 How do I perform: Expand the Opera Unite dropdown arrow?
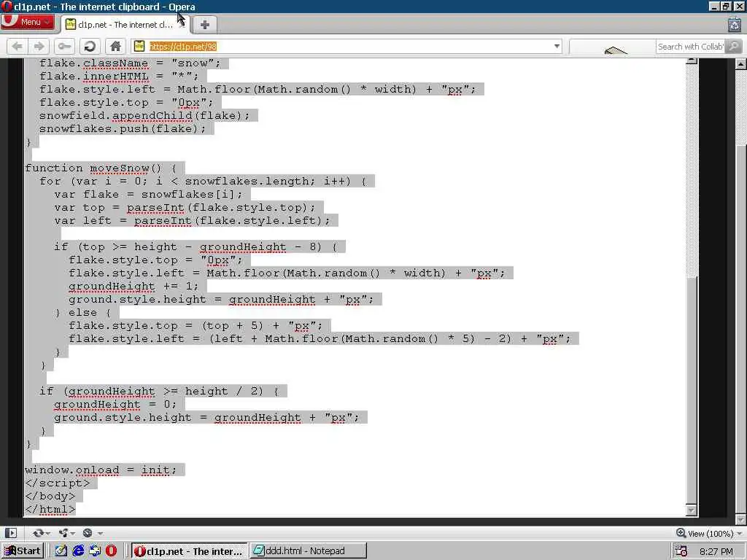pos(74,533)
